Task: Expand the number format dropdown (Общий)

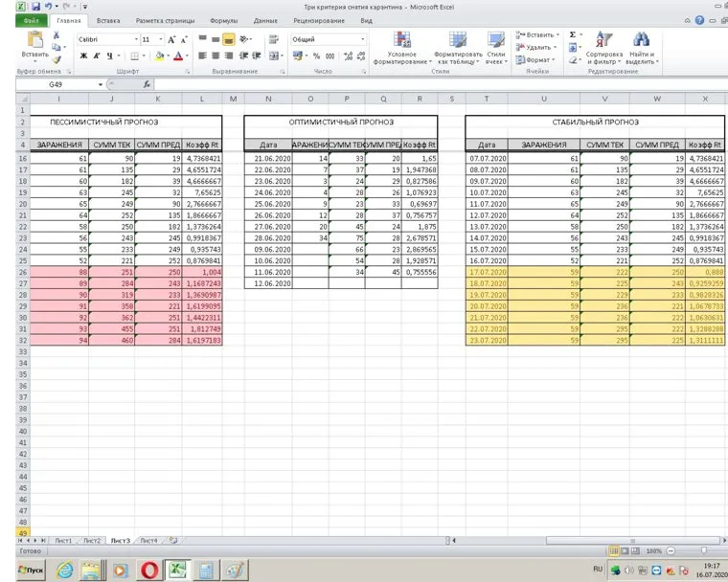Action: coord(363,39)
